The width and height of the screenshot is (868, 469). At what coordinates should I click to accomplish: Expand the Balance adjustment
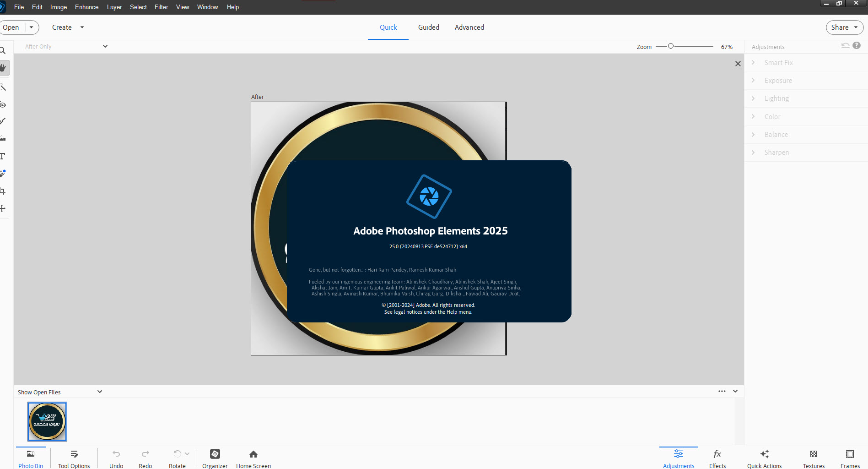click(x=806, y=135)
